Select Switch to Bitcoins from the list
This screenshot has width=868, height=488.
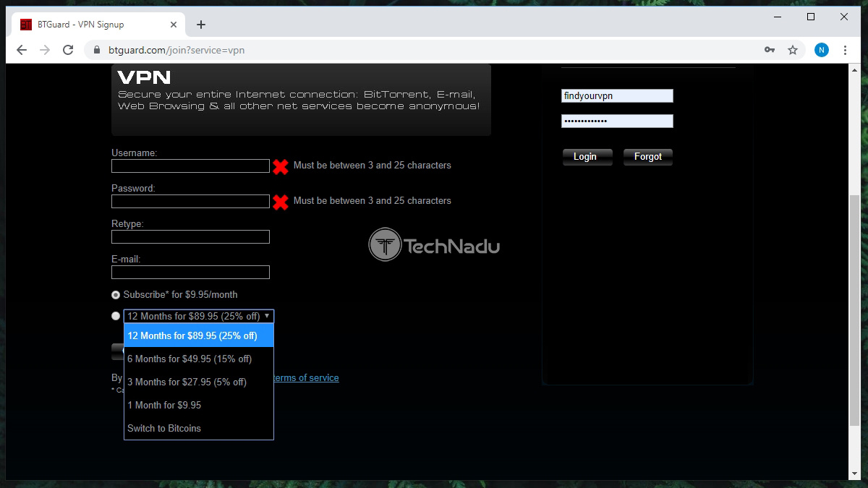[x=163, y=428]
